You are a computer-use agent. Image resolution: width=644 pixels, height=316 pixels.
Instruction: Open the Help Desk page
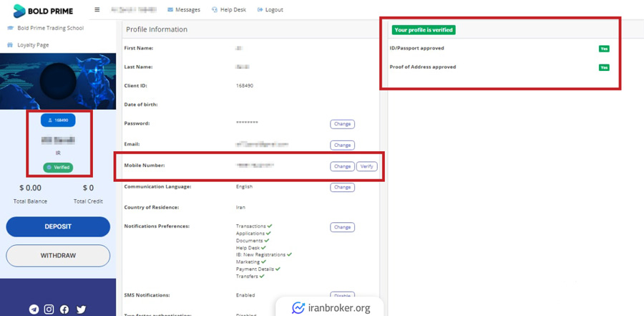tap(228, 10)
